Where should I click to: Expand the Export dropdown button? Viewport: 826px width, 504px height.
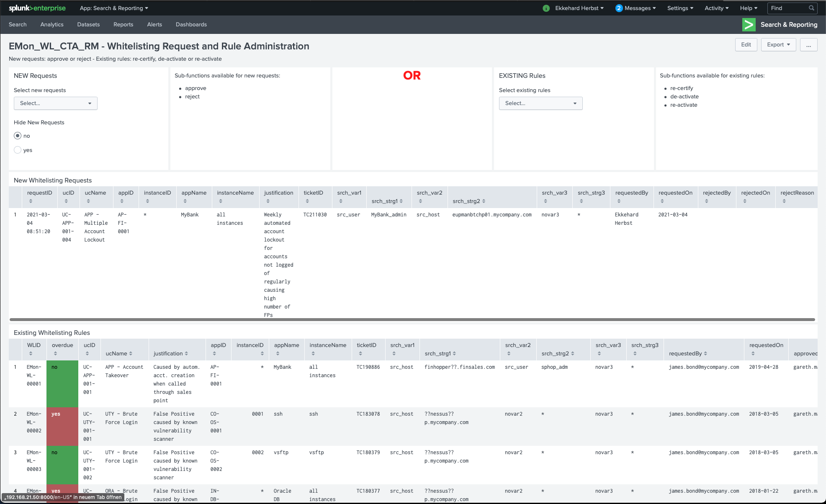coord(778,45)
